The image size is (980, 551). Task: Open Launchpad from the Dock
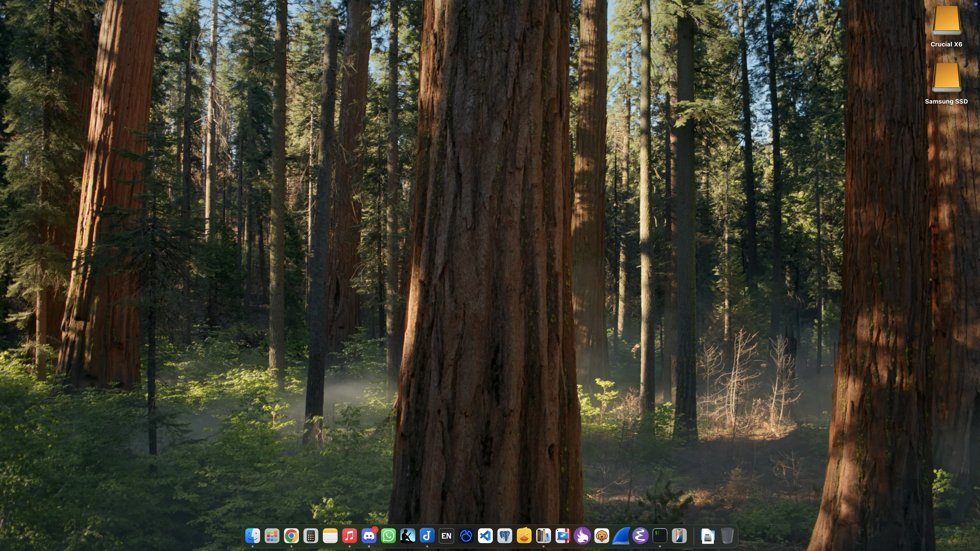click(272, 536)
